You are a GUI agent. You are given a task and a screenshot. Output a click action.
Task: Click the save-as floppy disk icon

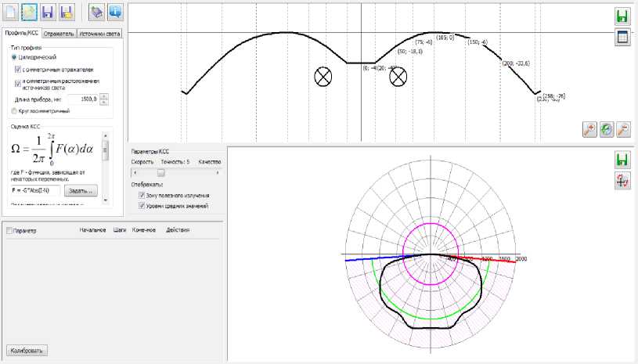(x=67, y=13)
